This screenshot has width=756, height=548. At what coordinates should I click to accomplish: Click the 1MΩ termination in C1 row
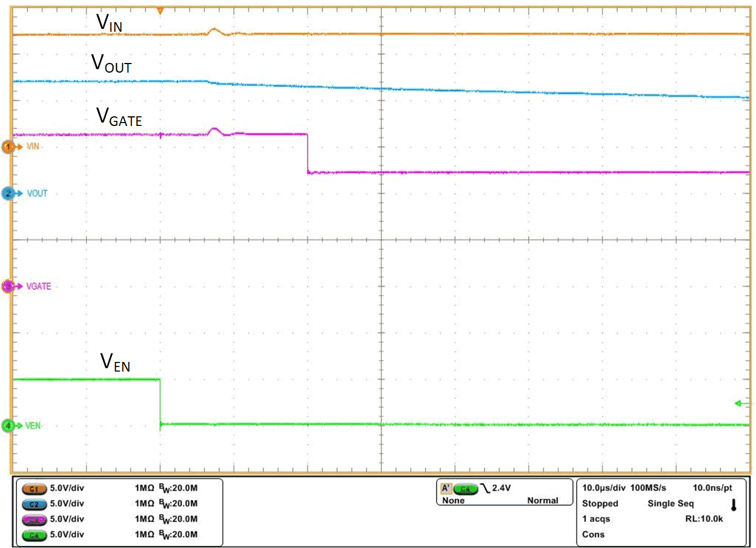(145, 488)
